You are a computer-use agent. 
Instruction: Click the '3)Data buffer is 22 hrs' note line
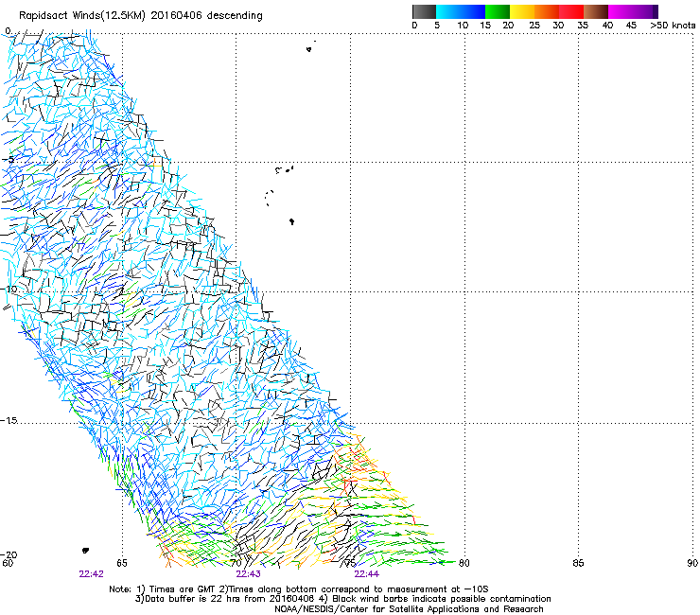coord(342,599)
